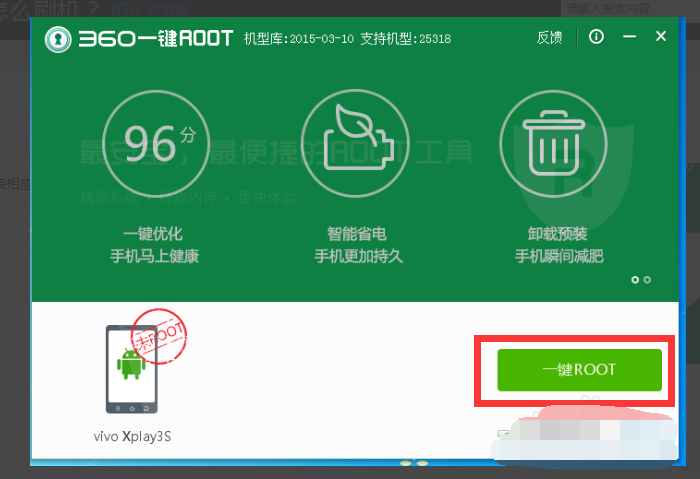Select the trash can uninstall icon
Screen dimensions: 700x479
point(554,144)
